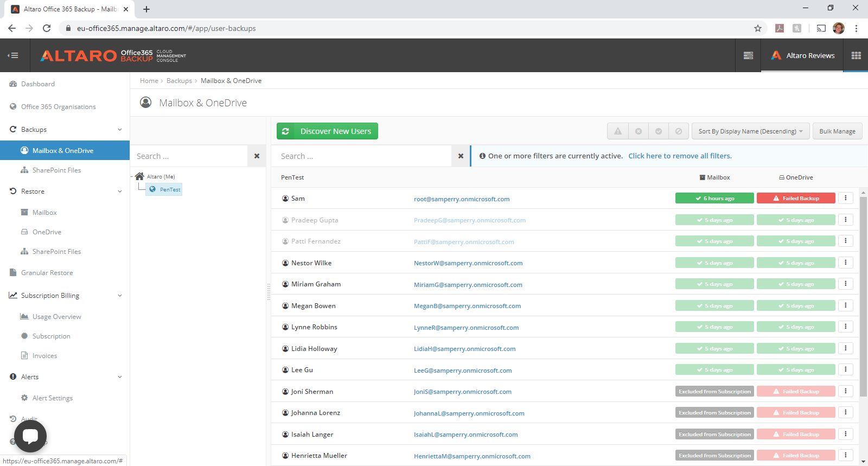The image size is (868, 466).
Task: Open the apps grid icon
Action: [x=856, y=55]
